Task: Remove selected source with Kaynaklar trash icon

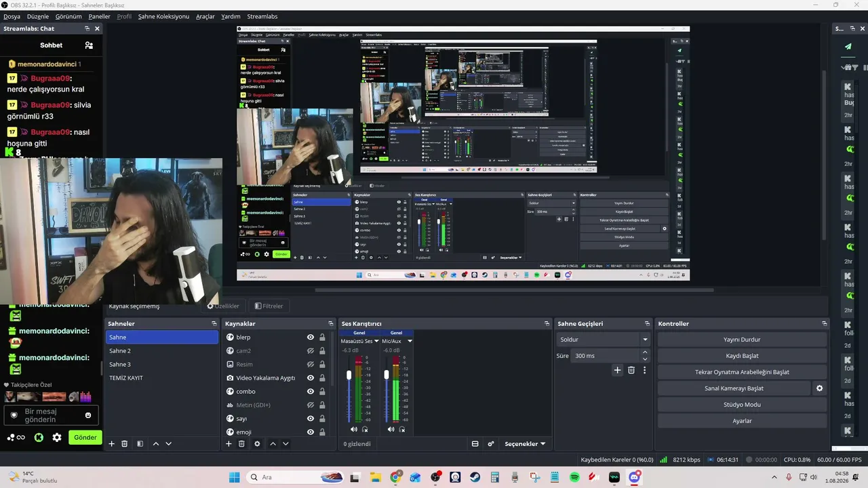Action: [x=241, y=444]
